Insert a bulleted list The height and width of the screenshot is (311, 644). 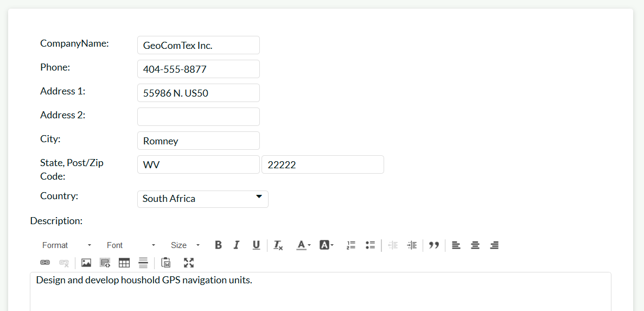click(x=371, y=245)
